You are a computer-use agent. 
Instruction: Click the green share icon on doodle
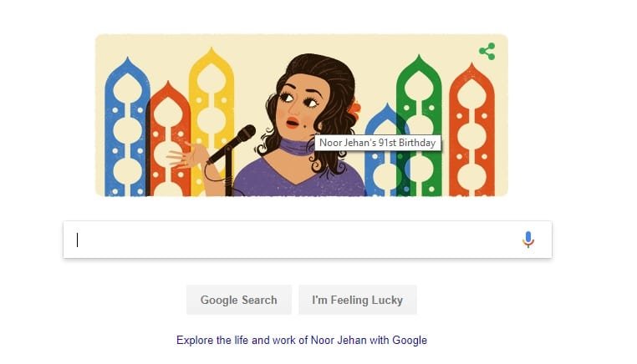487,52
